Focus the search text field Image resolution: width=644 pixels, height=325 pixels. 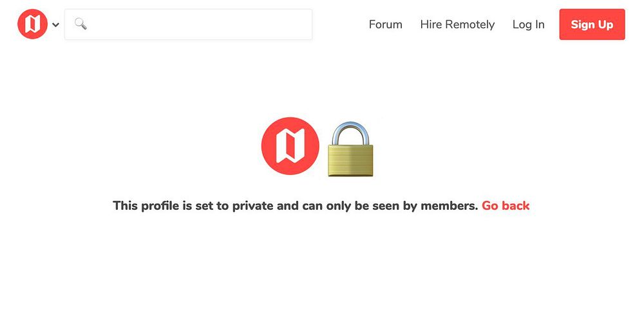coord(193,24)
